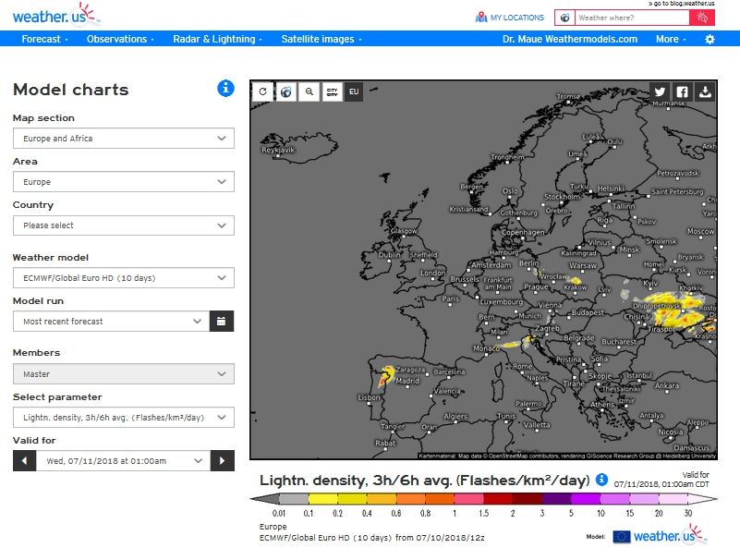740x560 pixels.
Task: Click Lisbon label on map
Action: (x=369, y=397)
